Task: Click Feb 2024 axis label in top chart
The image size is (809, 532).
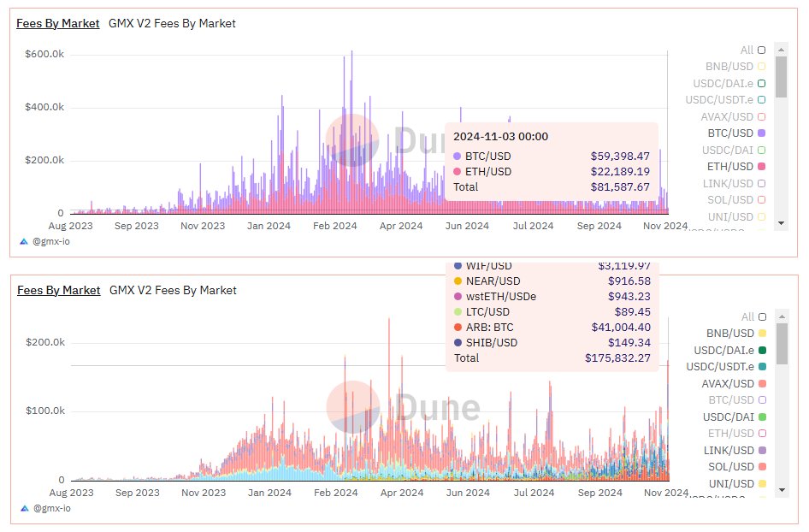Action: pyautogui.click(x=335, y=226)
